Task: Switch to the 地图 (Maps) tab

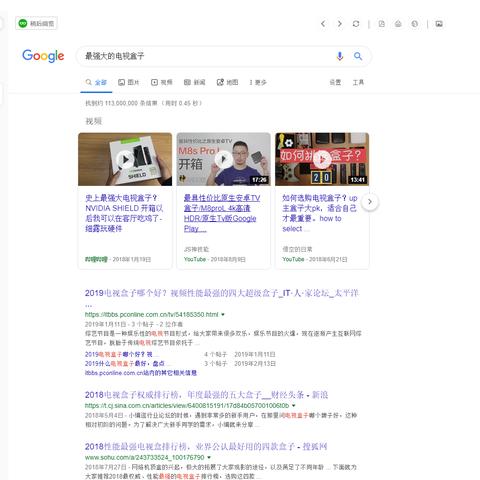Action: pos(227,82)
